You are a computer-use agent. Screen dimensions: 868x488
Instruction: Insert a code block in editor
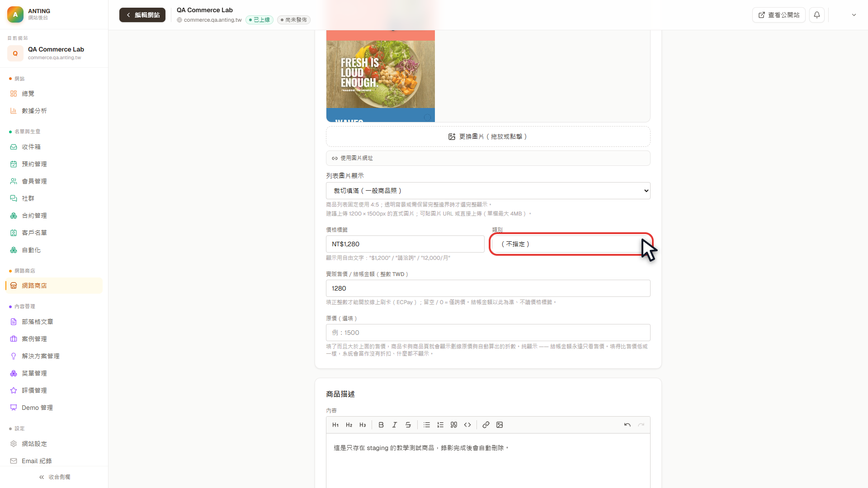tap(467, 425)
